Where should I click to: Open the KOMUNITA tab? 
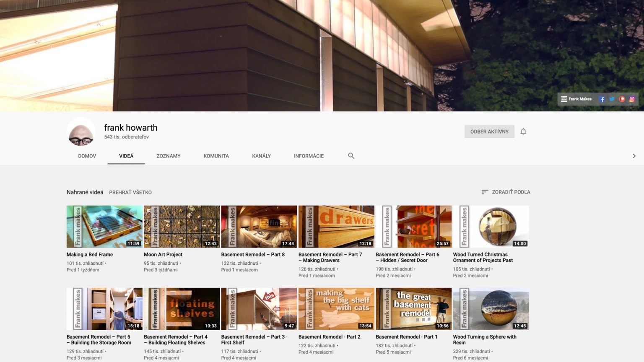tap(216, 156)
